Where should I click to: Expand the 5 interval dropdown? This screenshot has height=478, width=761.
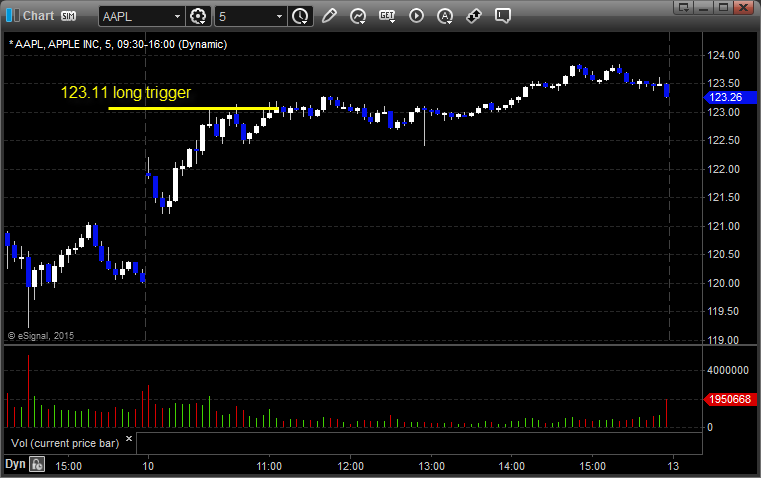coord(279,16)
